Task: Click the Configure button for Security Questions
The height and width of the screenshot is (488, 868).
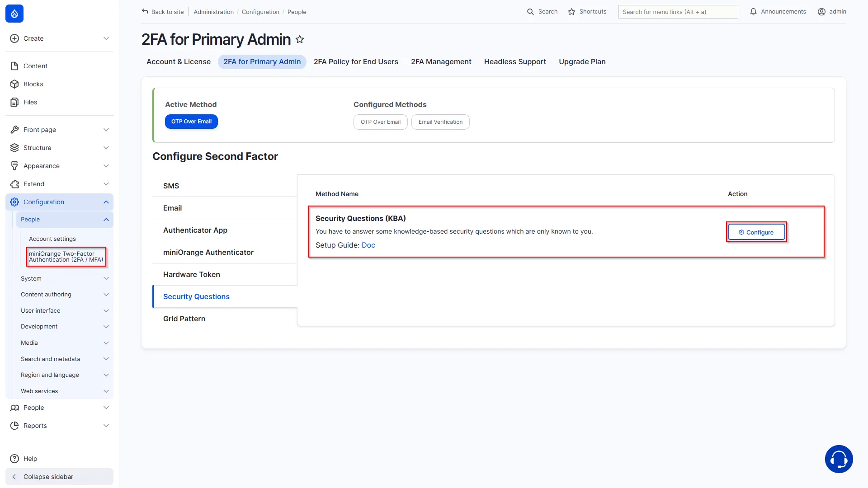Action: coord(756,232)
